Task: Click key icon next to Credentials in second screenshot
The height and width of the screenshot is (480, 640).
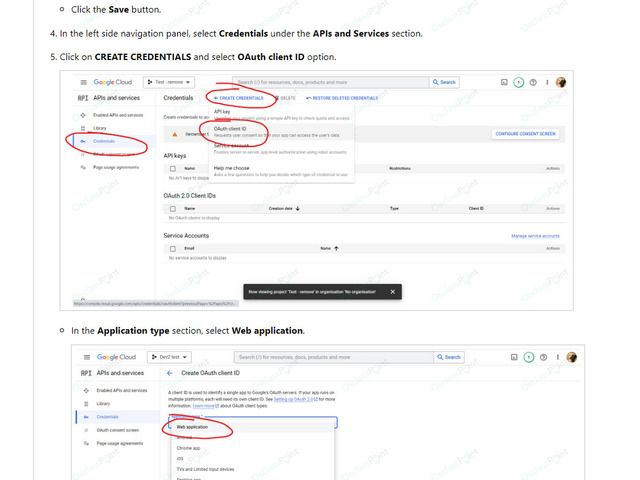Action: pos(86,417)
